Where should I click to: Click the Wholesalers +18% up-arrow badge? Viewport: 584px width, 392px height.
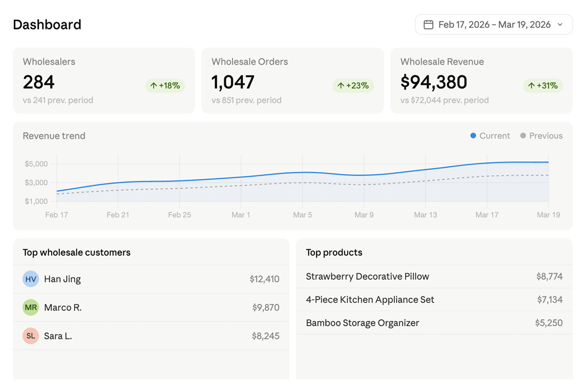pos(165,85)
